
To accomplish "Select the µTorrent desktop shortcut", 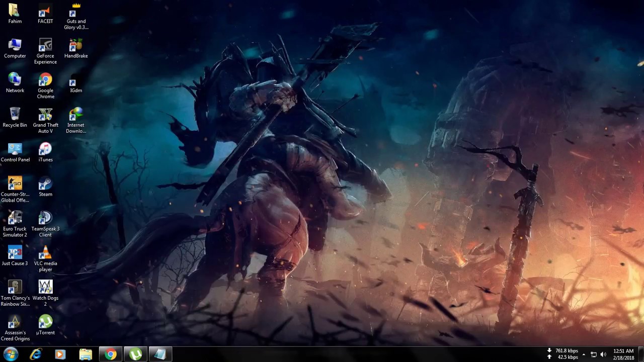I will coord(45,326).
